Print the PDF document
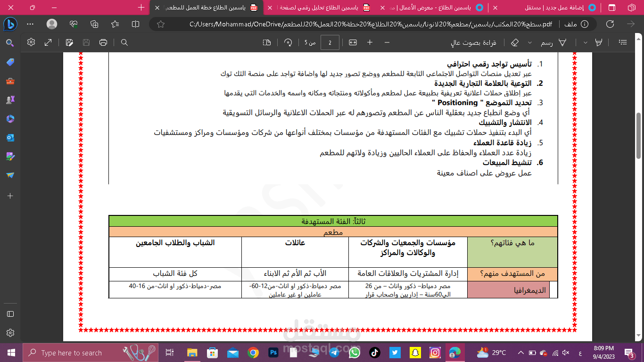 pos(103,42)
